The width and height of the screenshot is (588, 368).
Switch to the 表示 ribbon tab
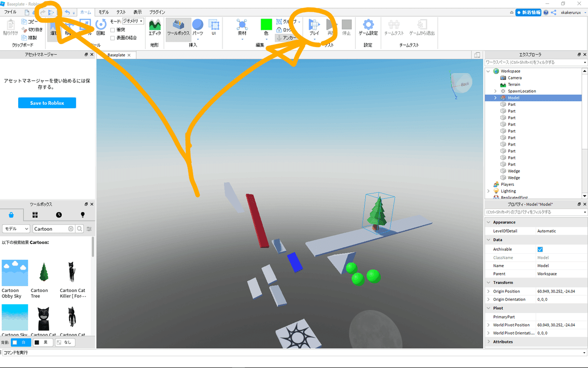pyautogui.click(x=138, y=12)
